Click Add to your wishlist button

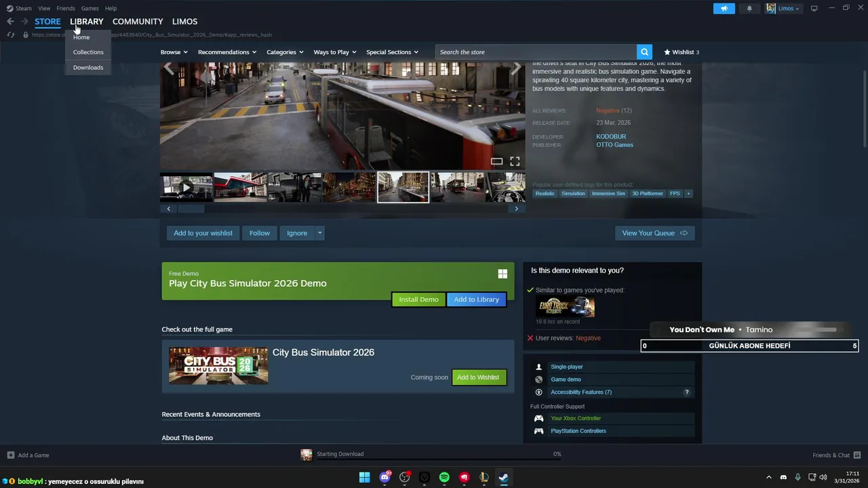click(203, 233)
